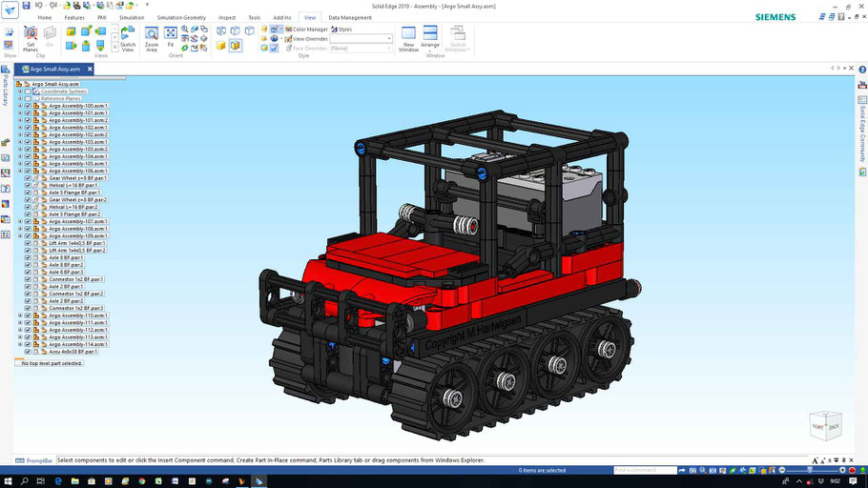The image size is (868, 488).
Task: Click the Save icon in quick access toolbar
Action: tap(26, 6)
